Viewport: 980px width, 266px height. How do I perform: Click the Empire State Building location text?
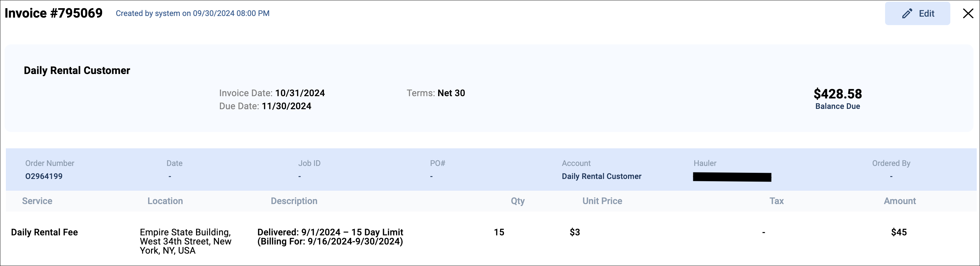186,241
